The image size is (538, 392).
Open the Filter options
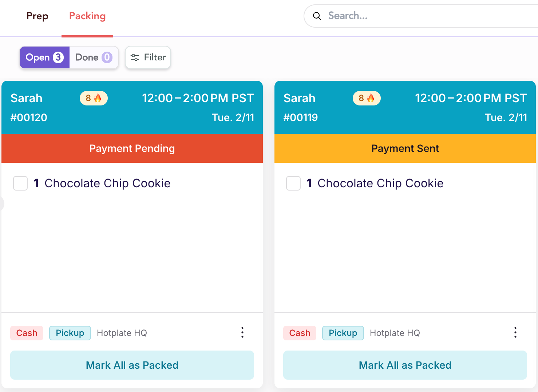click(x=148, y=57)
